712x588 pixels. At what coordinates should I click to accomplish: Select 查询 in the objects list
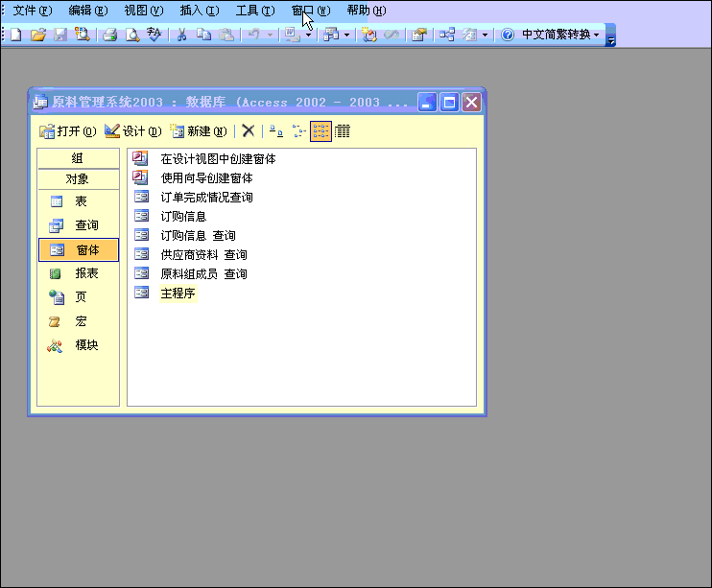(x=78, y=225)
